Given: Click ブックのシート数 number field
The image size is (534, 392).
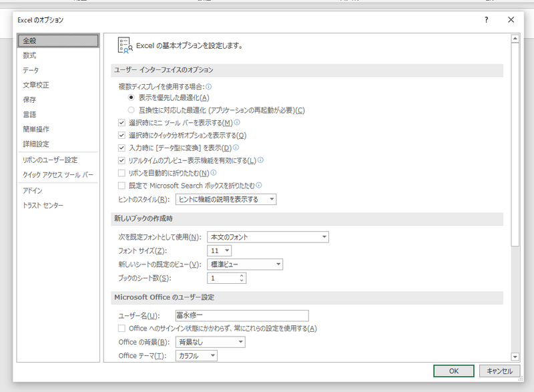Looking at the screenshot, I should point(226,278).
